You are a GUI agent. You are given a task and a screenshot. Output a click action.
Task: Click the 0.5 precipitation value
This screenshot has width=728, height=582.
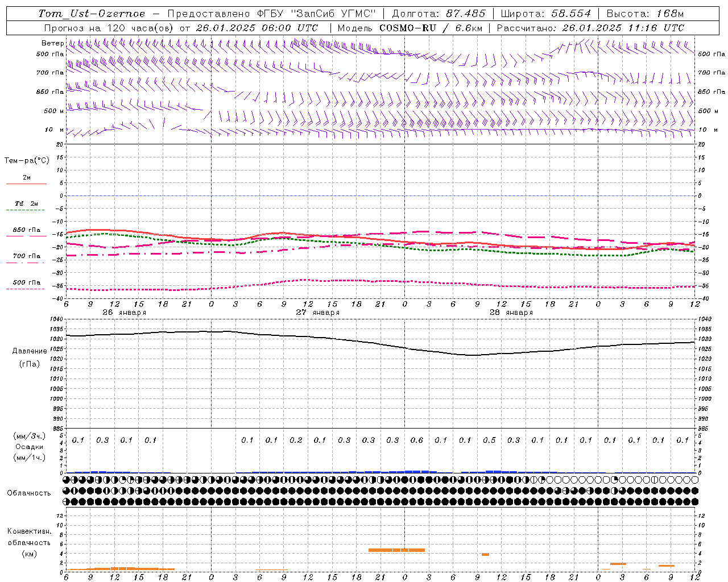pos(489,440)
